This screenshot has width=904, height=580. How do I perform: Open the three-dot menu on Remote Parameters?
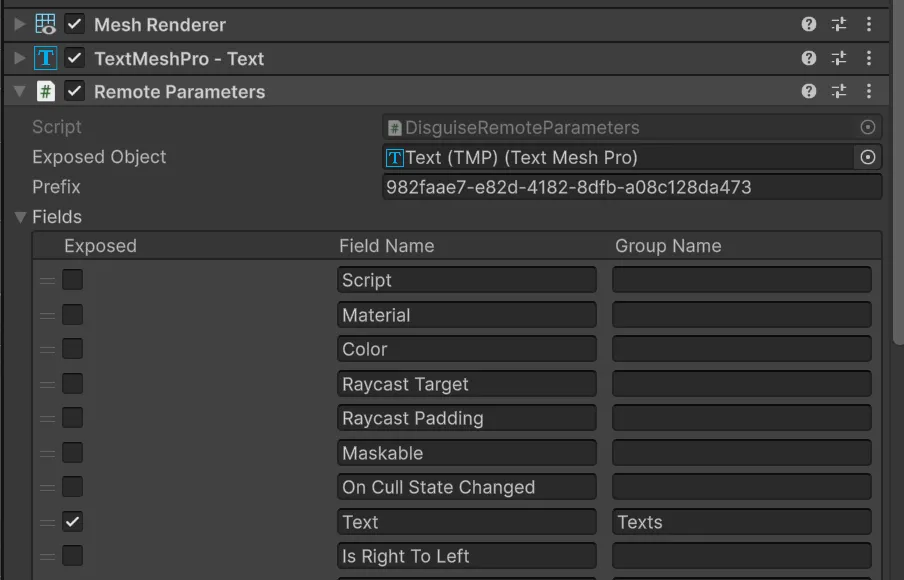click(868, 91)
